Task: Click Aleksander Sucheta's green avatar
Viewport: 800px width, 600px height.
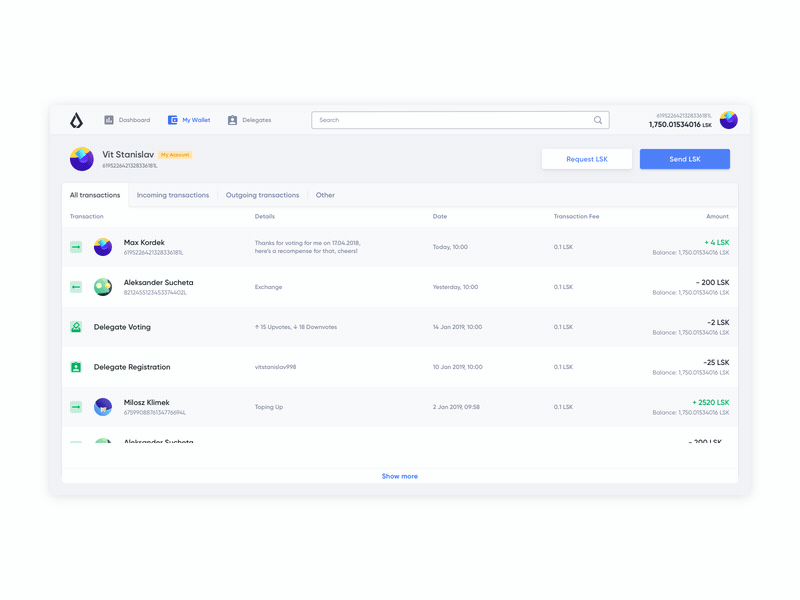Action: click(x=103, y=287)
